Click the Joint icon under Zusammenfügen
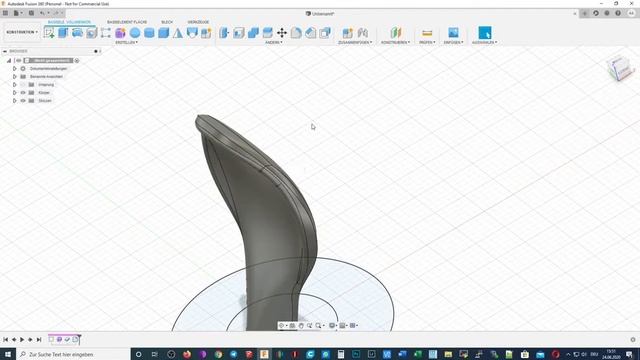This screenshot has height=360, width=640. (x=362, y=33)
